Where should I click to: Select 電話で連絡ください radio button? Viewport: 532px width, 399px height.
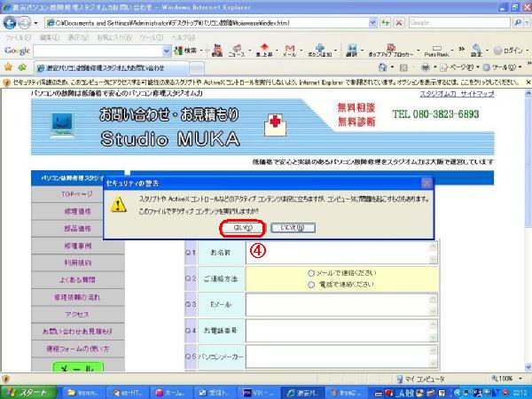(311, 285)
